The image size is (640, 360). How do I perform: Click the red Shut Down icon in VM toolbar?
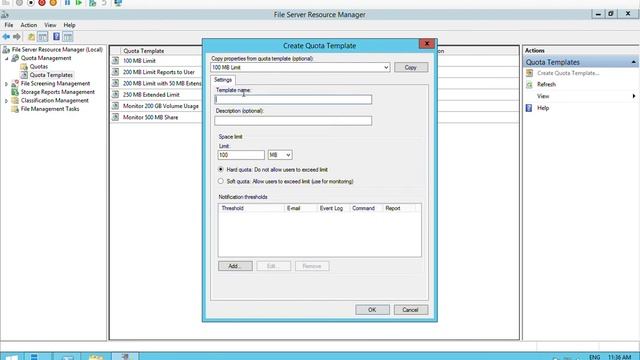[42, 3]
